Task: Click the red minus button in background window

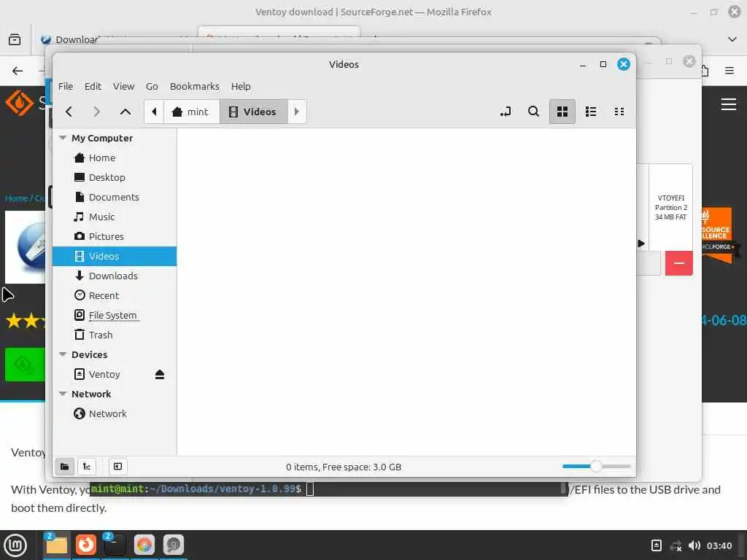Action: 679,262
